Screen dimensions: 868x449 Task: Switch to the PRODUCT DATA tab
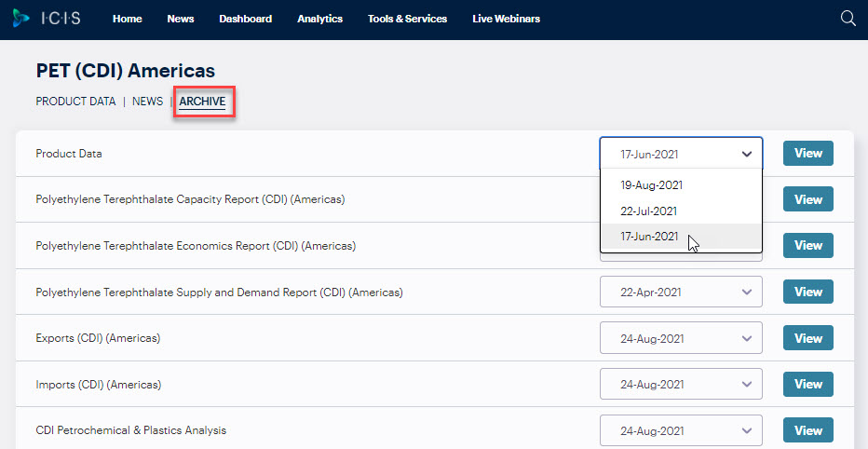pos(75,102)
